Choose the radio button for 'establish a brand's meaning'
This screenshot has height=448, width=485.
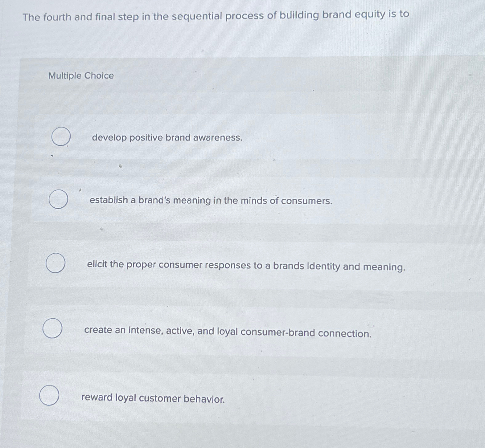click(x=58, y=199)
